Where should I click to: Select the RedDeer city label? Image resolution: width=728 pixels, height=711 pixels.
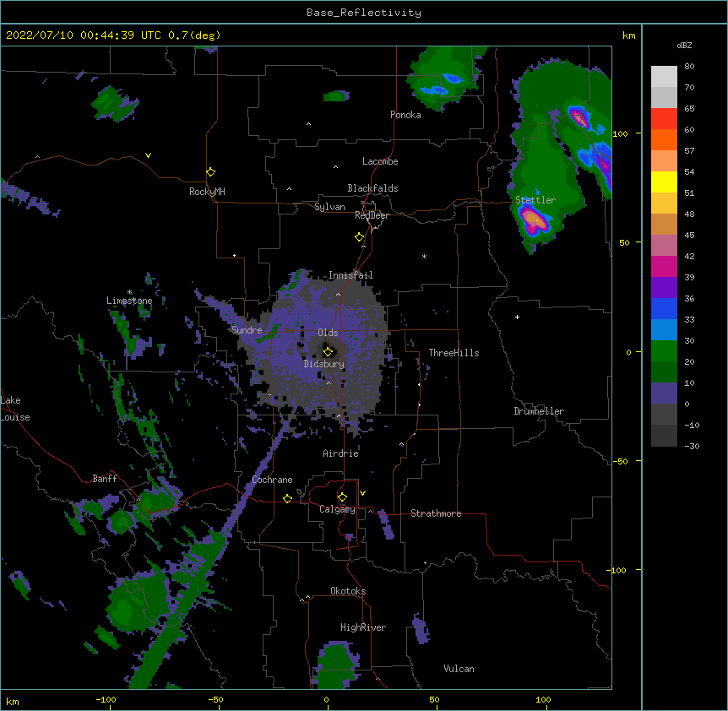coord(372,215)
